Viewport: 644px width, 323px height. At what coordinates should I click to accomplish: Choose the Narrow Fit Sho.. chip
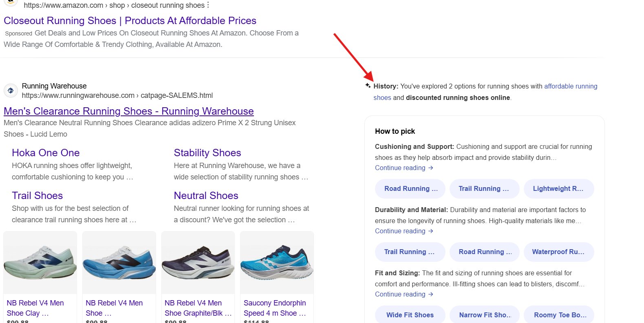(485, 314)
